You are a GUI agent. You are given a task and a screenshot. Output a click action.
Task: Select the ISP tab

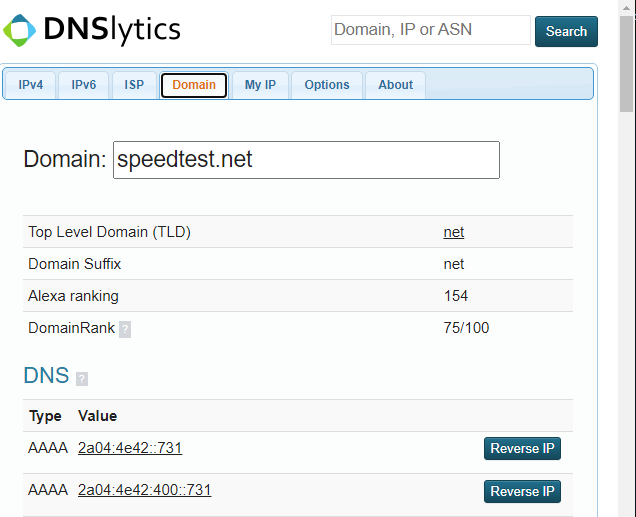[134, 85]
